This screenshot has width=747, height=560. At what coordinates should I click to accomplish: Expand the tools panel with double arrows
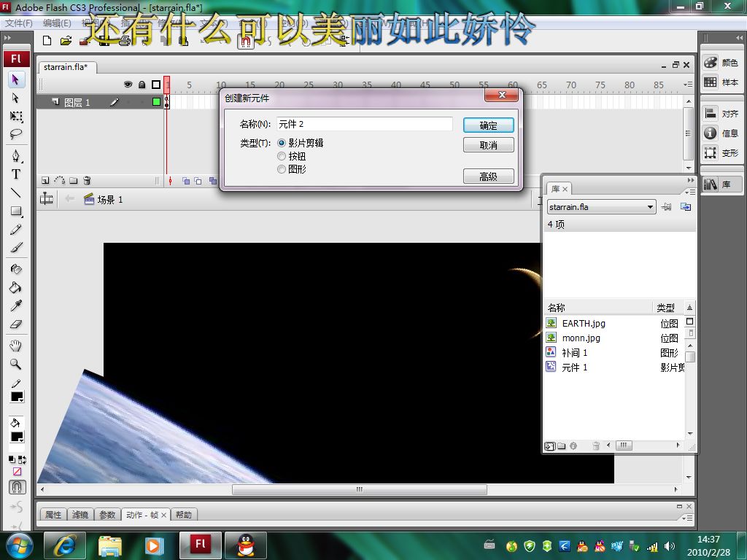click(x=8, y=38)
